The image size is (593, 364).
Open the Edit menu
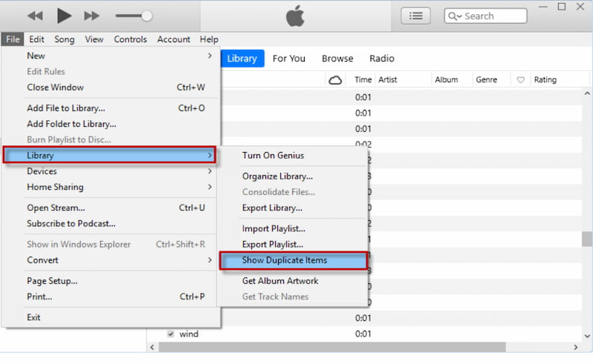pyautogui.click(x=36, y=39)
